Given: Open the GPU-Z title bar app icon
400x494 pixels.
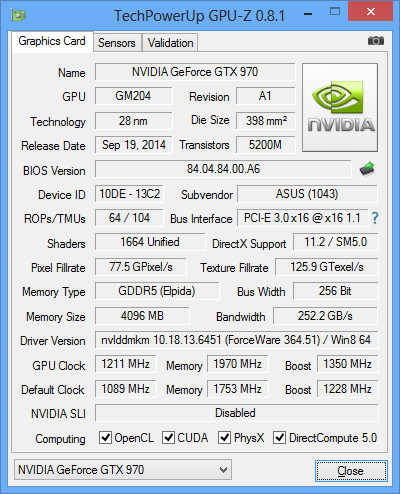Looking at the screenshot, I should click(x=19, y=15).
